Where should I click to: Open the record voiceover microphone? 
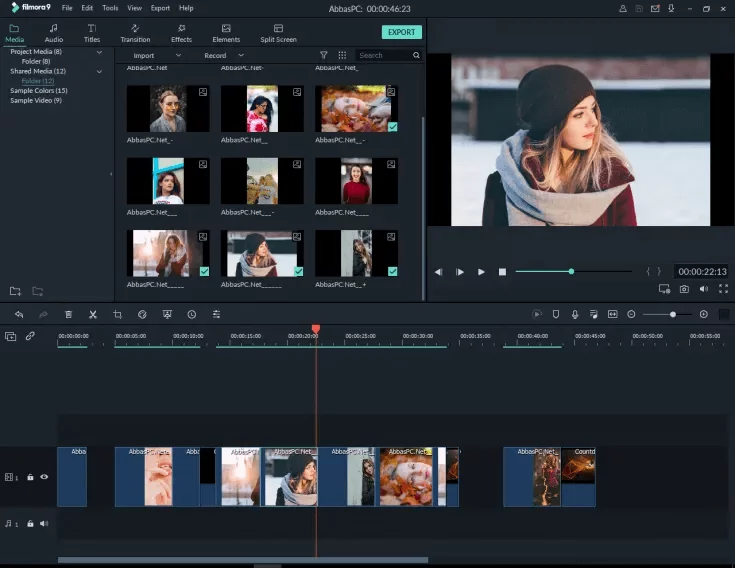click(x=575, y=314)
